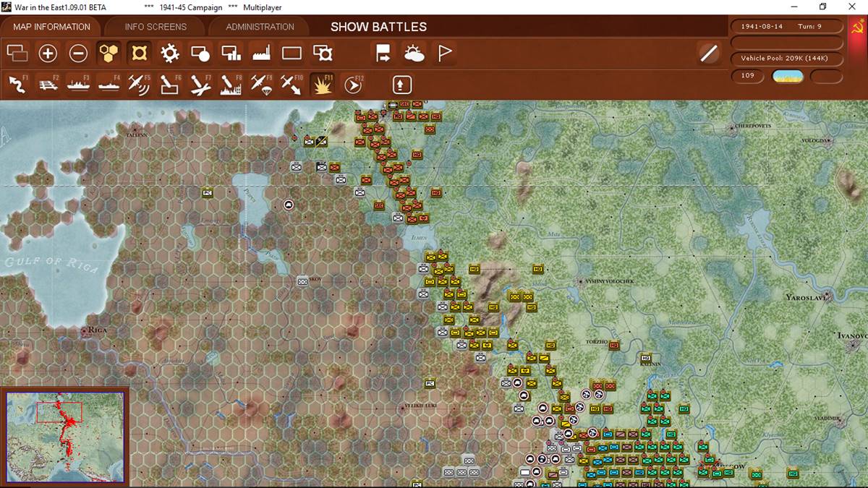The height and width of the screenshot is (488, 868).
Task: Toggle the hex grid display
Action: 109,53
